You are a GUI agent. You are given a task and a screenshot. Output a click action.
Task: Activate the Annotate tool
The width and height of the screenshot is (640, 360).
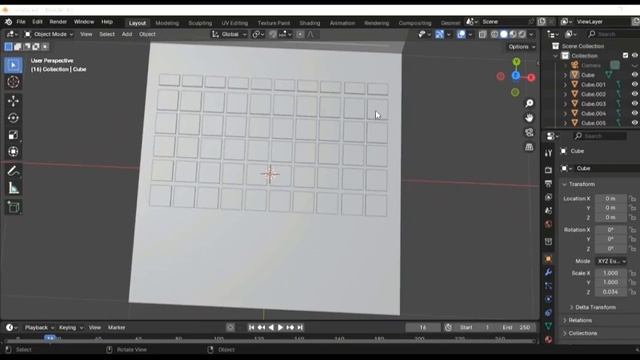click(13, 171)
